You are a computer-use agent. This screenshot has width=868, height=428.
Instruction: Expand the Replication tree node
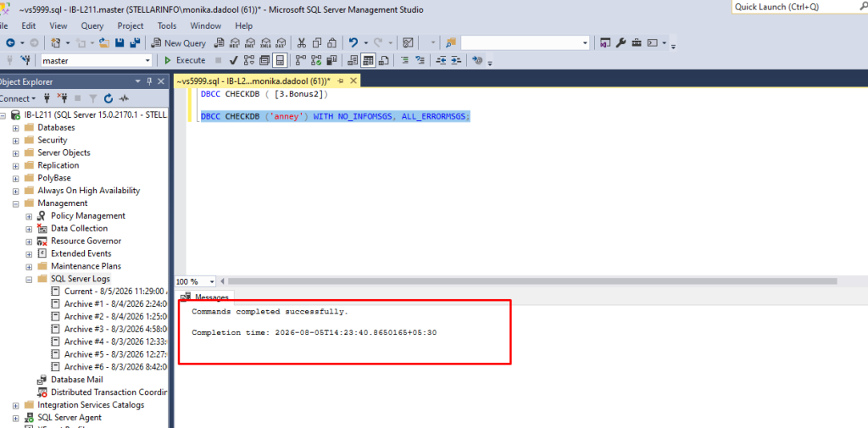15,165
